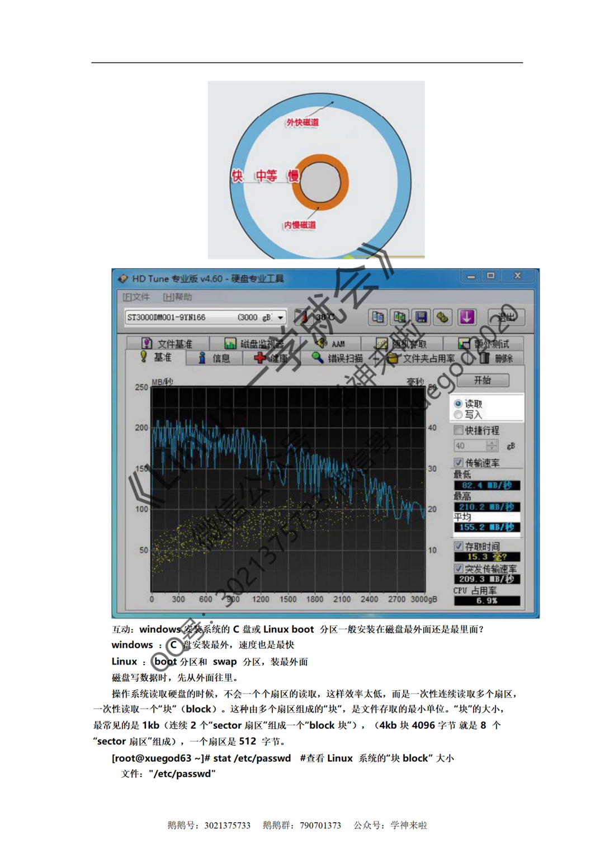Click the purple download arrow icon
Image resolution: width=614 pixels, height=868 pixels.
click(x=467, y=317)
